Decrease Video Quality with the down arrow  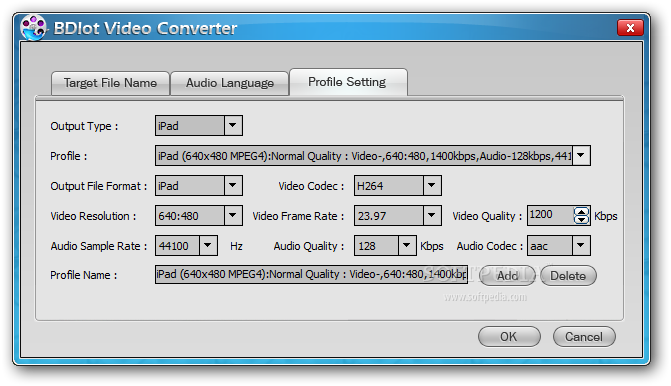[581, 220]
